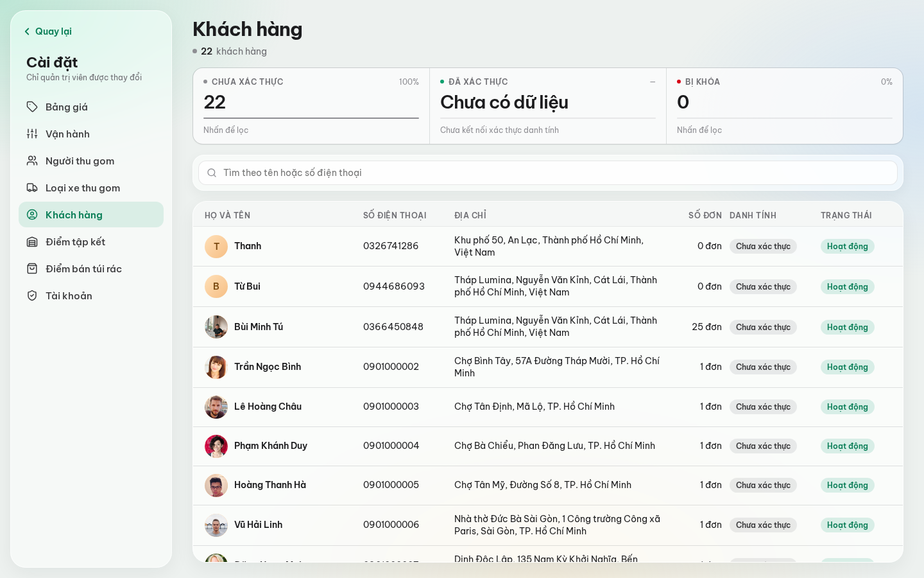Click the back chevron icon beside Quay lại

(27, 31)
